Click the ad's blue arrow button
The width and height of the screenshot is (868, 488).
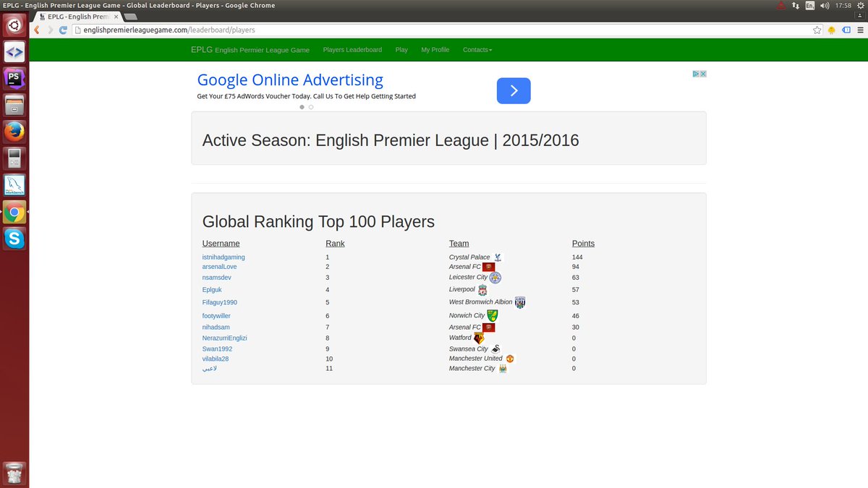(514, 90)
